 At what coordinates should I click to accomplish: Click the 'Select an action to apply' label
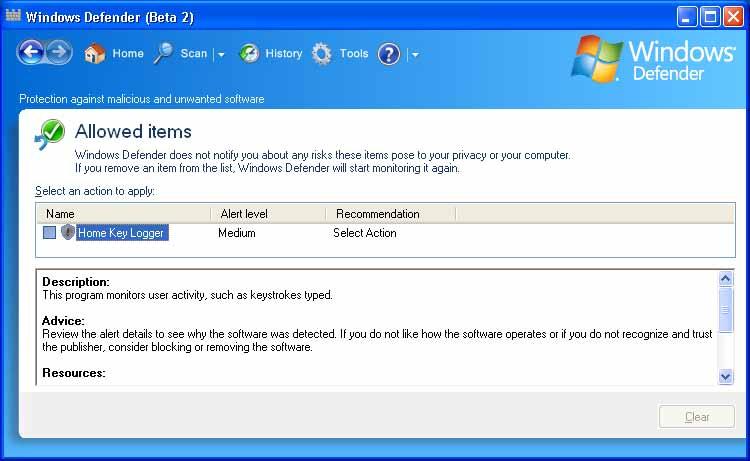coord(95,191)
